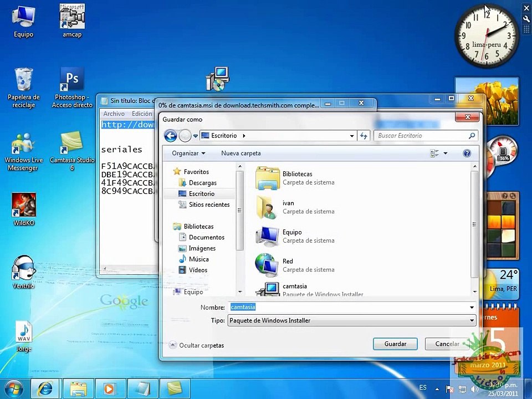Click the ES language indicator
532x399 pixels.
tap(423, 387)
